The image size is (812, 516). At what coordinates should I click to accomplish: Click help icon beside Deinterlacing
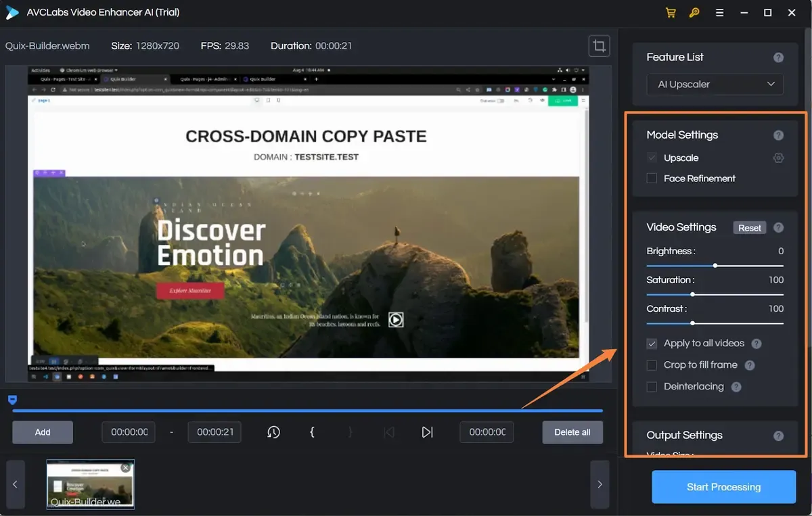736,387
